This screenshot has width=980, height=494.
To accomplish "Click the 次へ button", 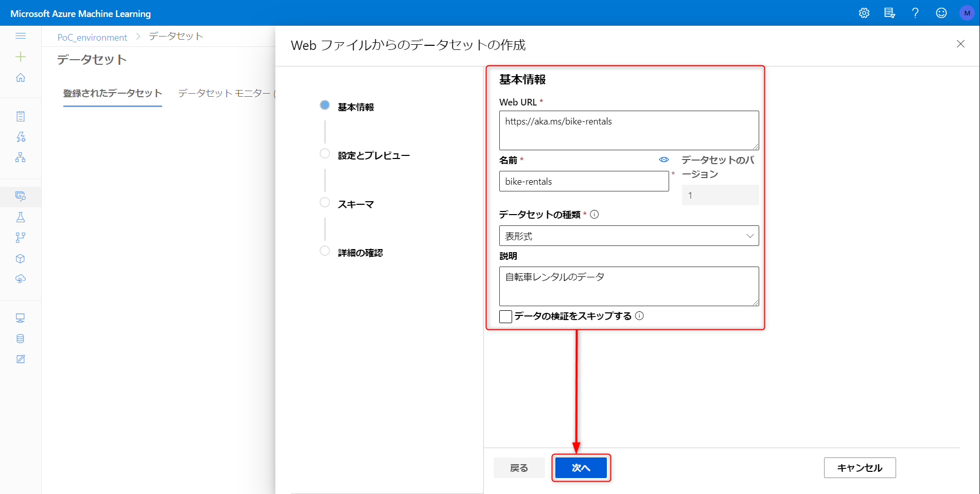I will tap(581, 468).
